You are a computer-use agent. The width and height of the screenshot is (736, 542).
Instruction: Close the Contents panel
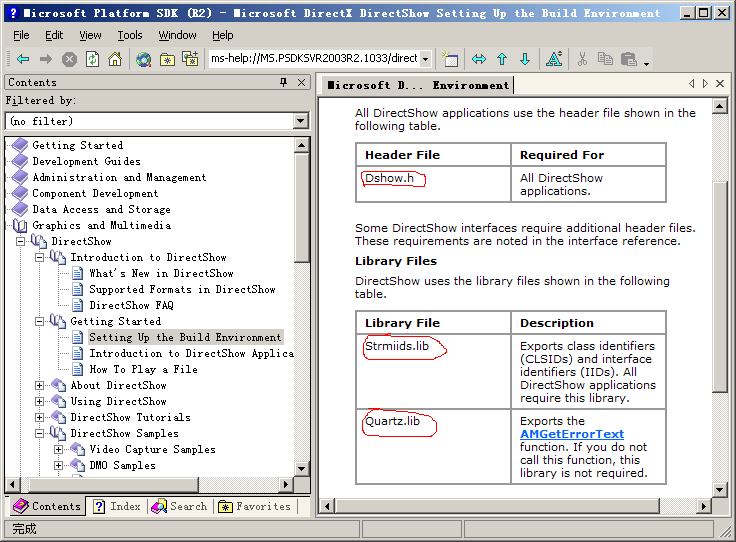301,83
